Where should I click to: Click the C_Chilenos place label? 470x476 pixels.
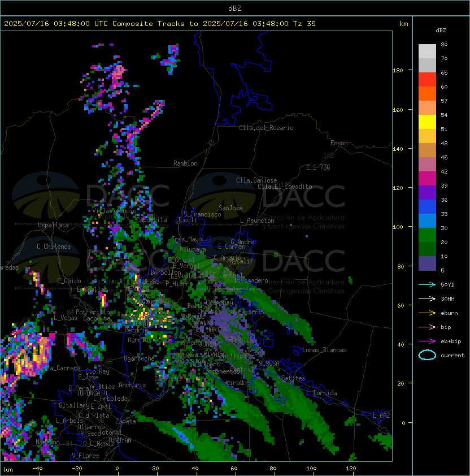[x=54, y=246]
